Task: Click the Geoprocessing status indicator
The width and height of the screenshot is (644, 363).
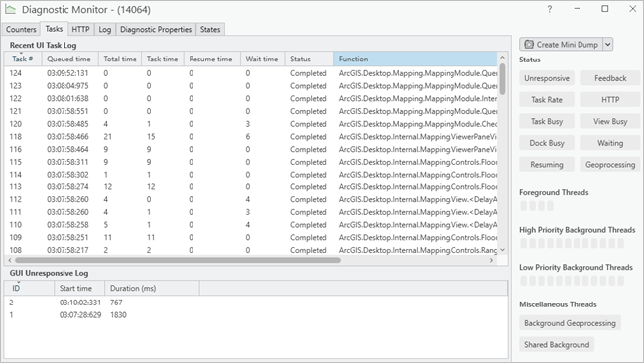Action: pyautogui.click(x=610, y=165)
